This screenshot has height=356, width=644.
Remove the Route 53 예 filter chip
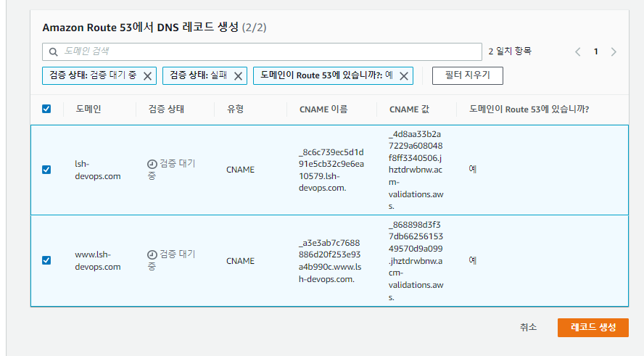click(404, 76)
